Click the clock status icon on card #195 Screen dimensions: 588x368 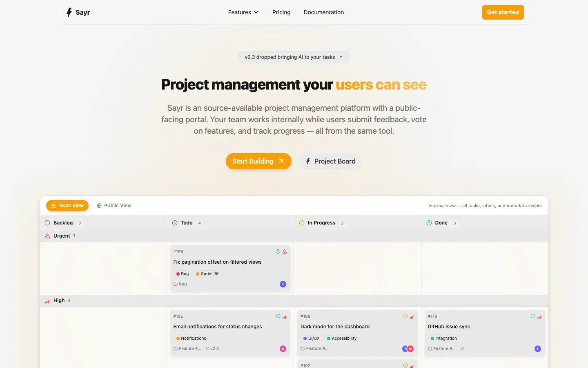[x=278, y=316]
